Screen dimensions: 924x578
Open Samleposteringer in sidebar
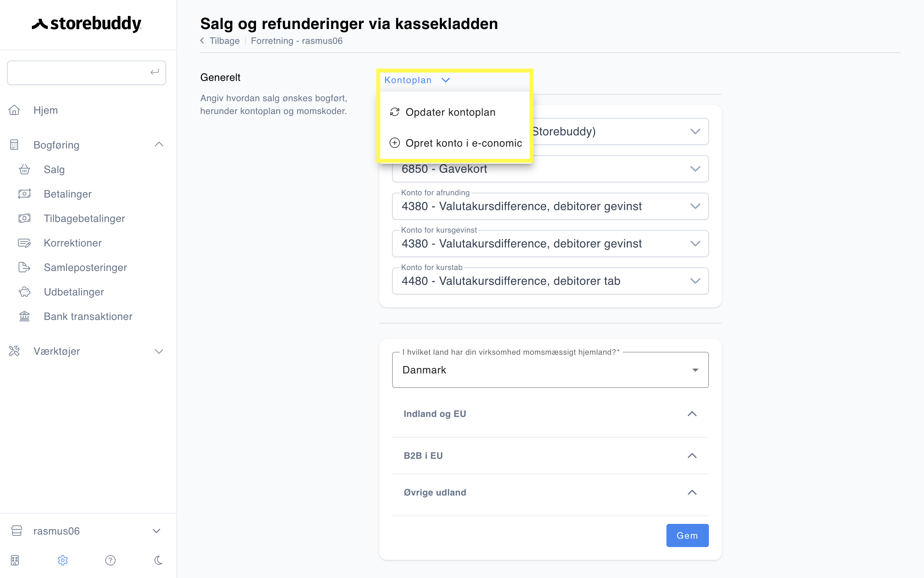[85, 267]
